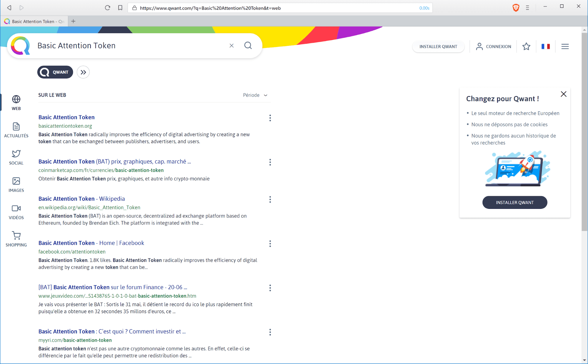Expand the Période filter dropdown
The image size is (588, 364).
(x=255, y=95)
